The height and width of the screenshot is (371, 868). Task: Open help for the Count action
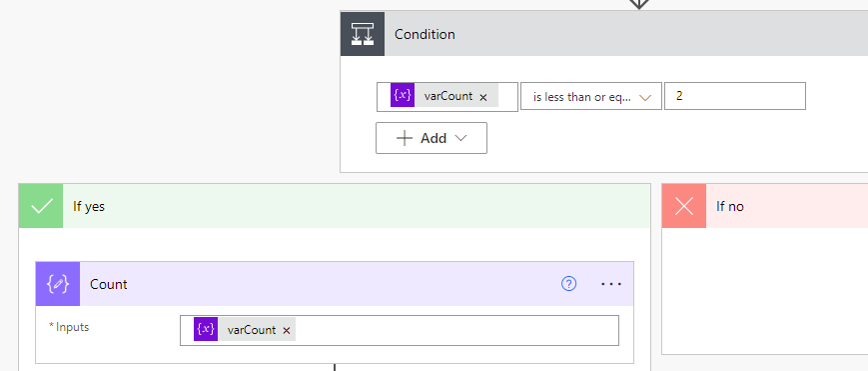[x=568, y=284]
